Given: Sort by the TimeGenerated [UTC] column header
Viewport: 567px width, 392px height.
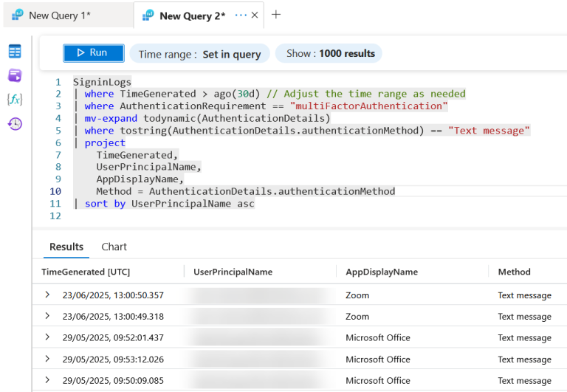Looking at the screenshot, I should coord(86,272).
